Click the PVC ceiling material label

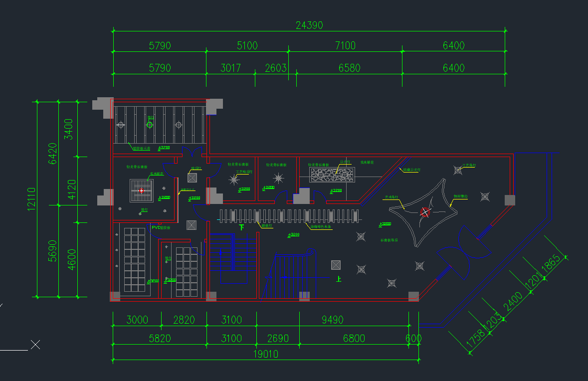[161, 227]
